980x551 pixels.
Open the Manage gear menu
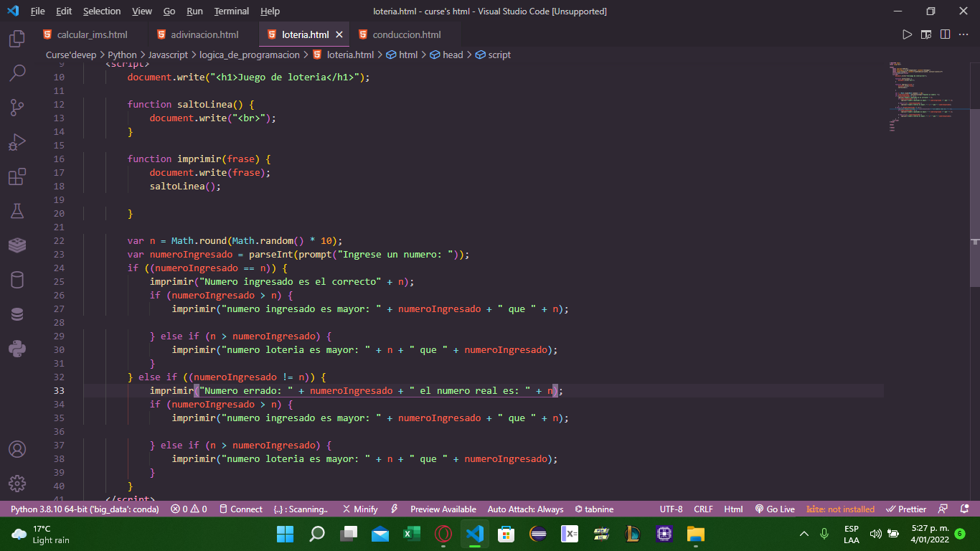[17, 484]
